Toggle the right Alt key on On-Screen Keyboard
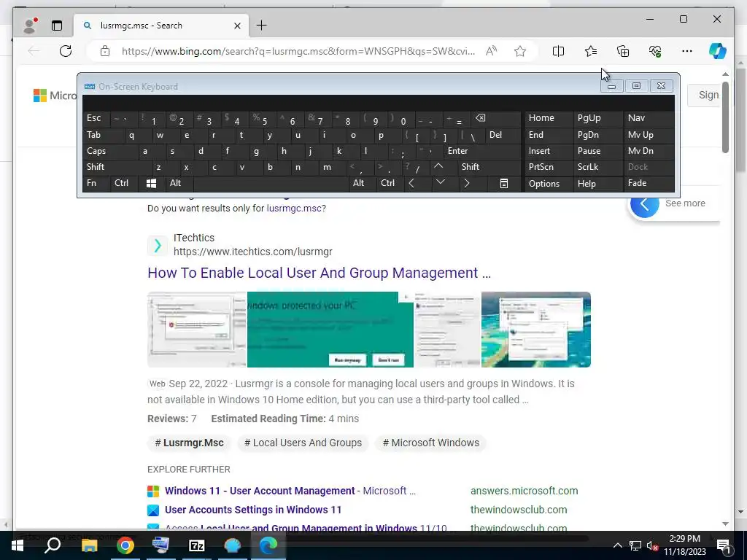This screenshot has height=560, width=747. [x=362, y=183]
